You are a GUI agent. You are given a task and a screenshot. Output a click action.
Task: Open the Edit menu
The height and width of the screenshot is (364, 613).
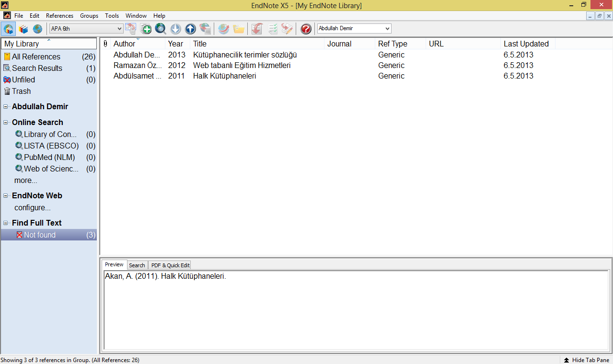click(x=35, y=16)
